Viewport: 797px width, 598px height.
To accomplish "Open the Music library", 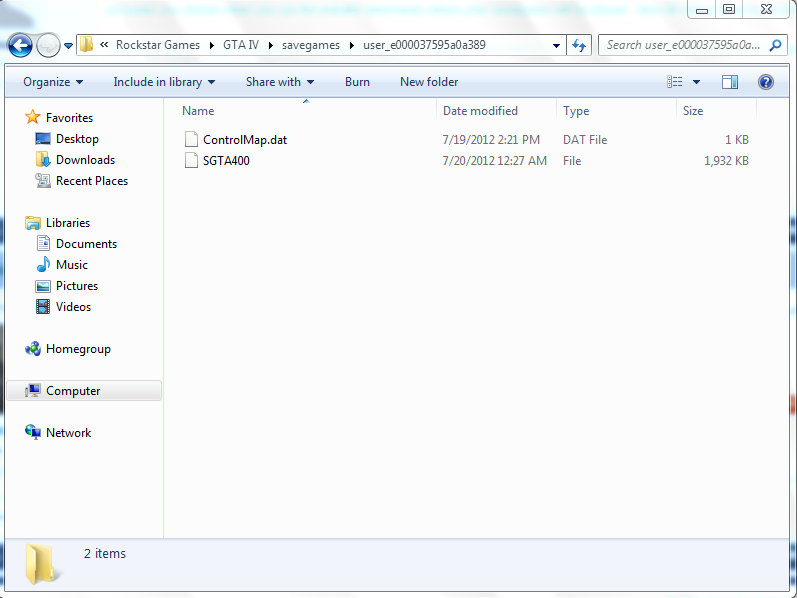I will pyautogui.click(x=72, y=264).
